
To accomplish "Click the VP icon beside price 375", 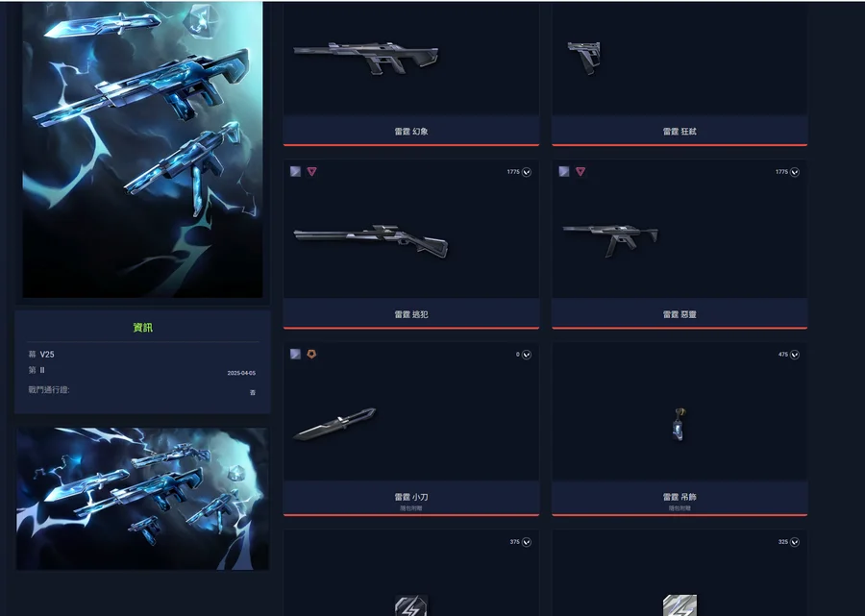I will tap(527, 542).
